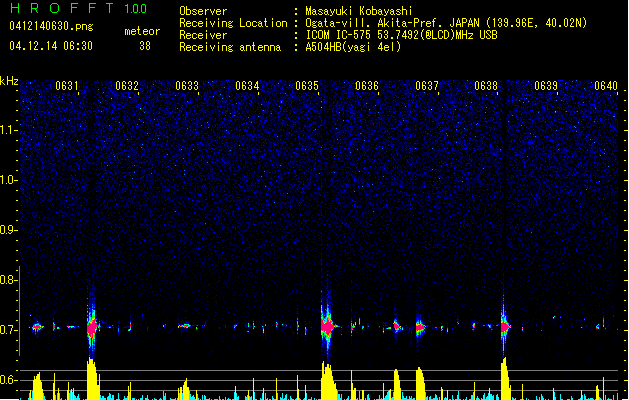Click the ICOM IC-575 receiver text
629x400 pixels.
401,35
